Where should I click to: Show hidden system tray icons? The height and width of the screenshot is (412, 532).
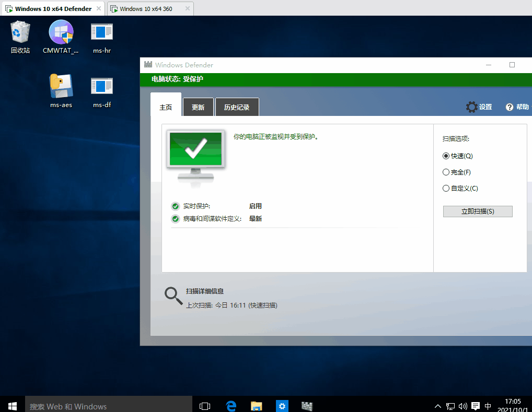[x=438, y=406]
